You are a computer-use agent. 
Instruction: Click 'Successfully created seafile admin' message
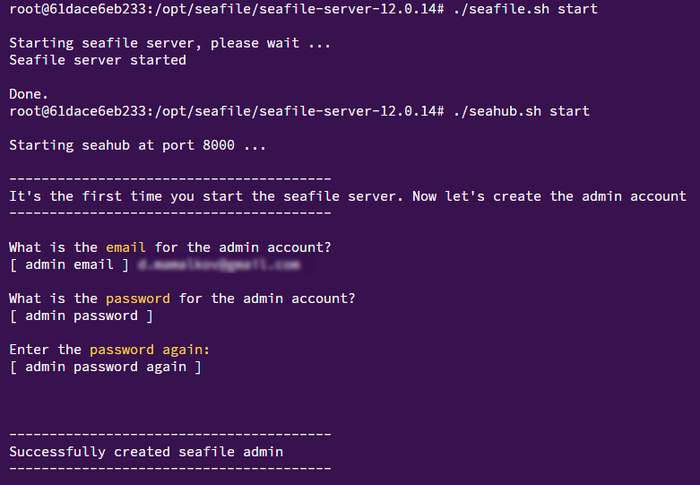[x=146, y=452]
